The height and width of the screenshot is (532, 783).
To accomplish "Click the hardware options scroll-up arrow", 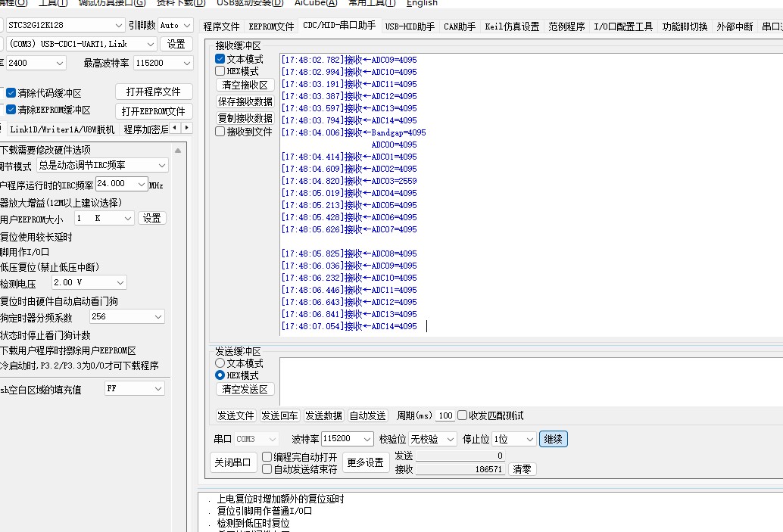I will coord(178,150).
